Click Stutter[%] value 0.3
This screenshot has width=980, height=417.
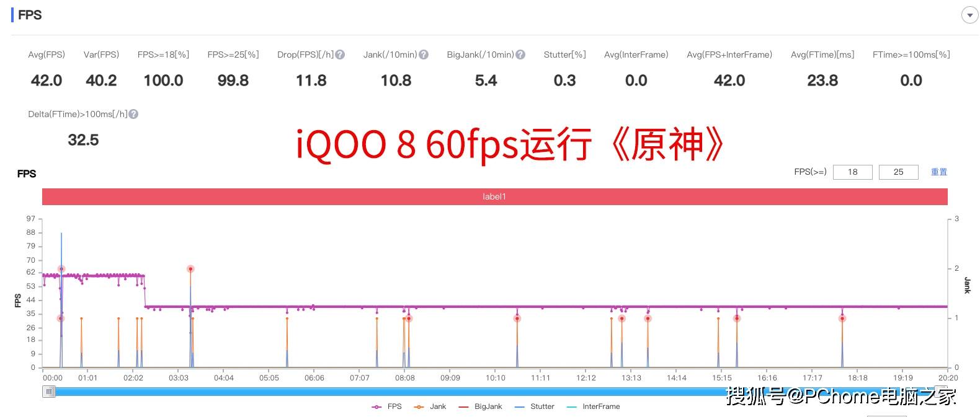tap(564, 81)
